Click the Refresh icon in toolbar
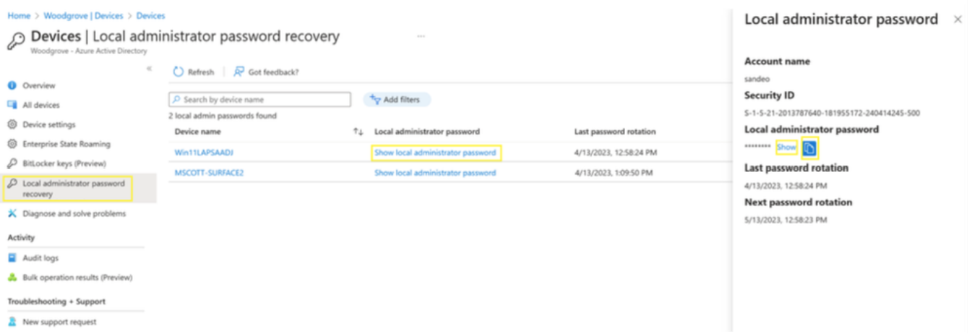The height and width of the screenshot is (334, 980). click(x=179, y=72)
